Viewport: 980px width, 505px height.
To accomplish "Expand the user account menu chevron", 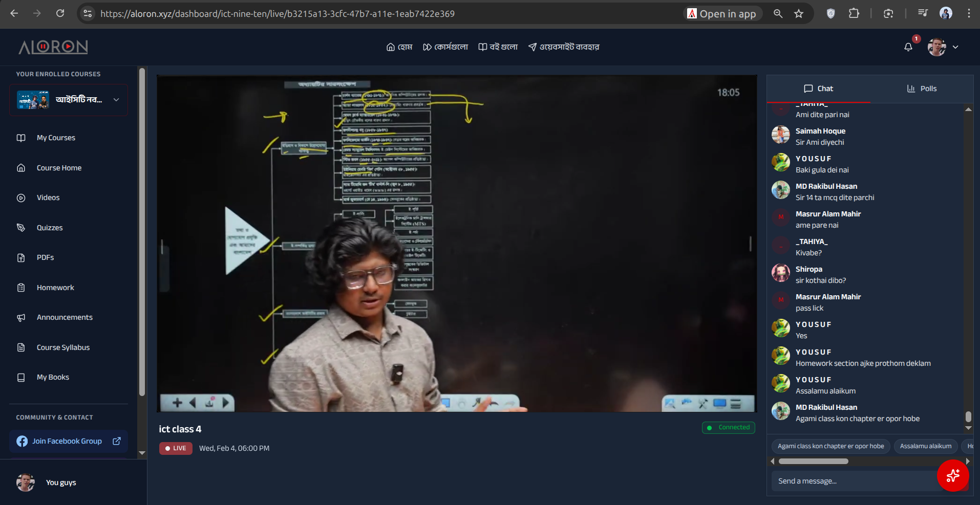I will point(955,47).
